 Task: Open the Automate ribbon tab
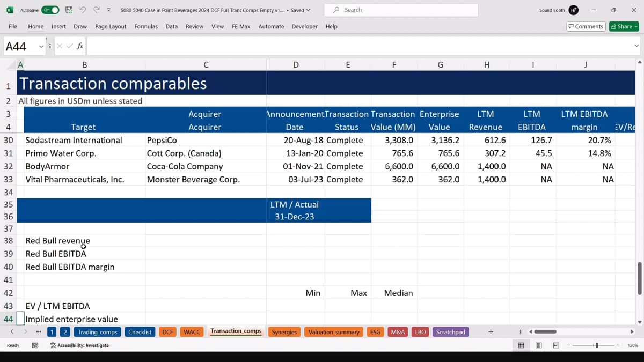(271, 26)
